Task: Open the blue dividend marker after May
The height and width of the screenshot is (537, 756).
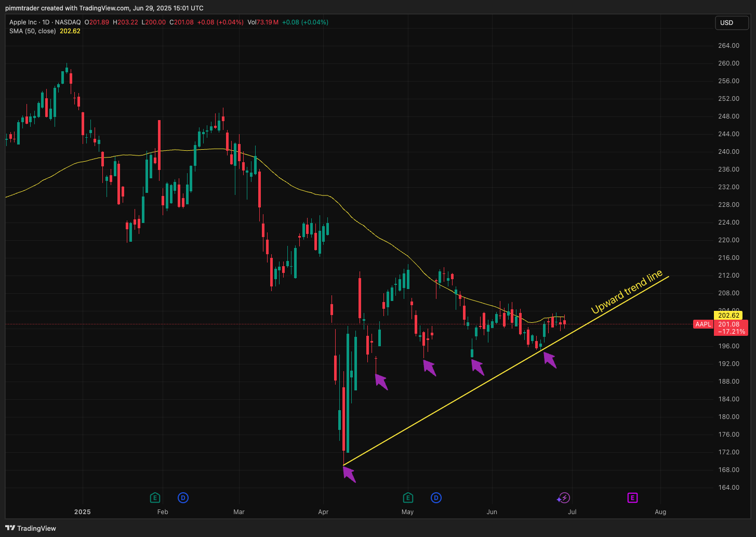Action: tap(436, 498)
